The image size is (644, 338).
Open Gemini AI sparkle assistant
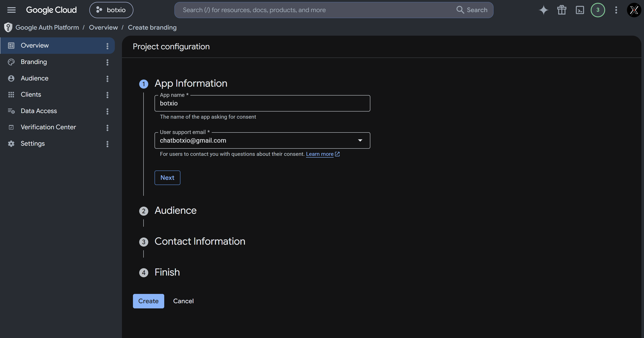pos(543,10)
